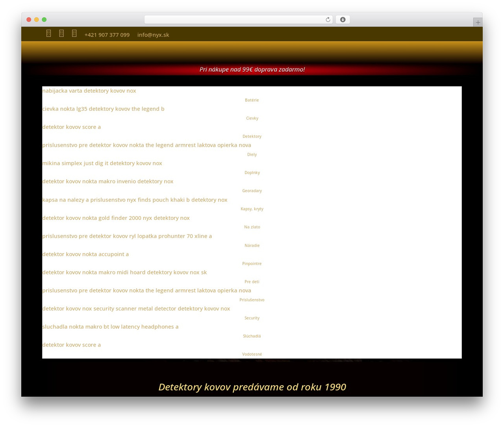
Task: Open 'detektor kovov nokta accupoint a' link
Action: [x=85, y=254]
